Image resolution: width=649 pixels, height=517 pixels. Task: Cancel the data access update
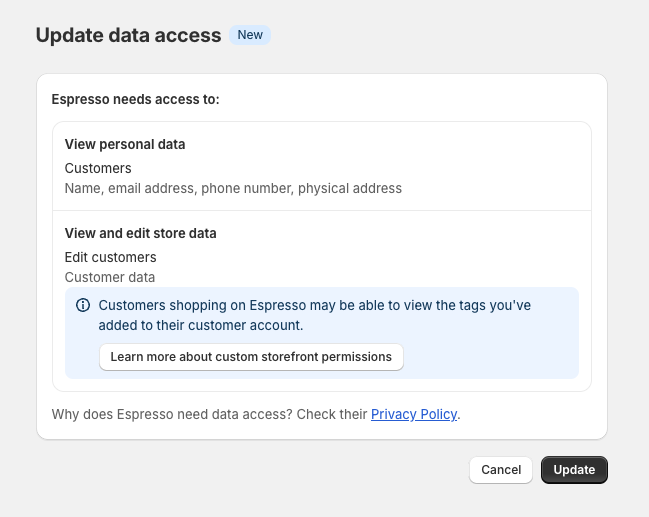point(501,470)
